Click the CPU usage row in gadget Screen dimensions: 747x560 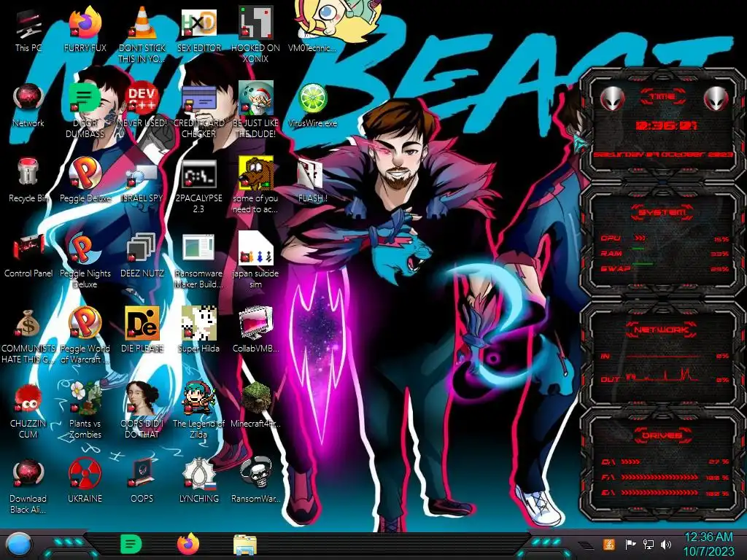665,238
